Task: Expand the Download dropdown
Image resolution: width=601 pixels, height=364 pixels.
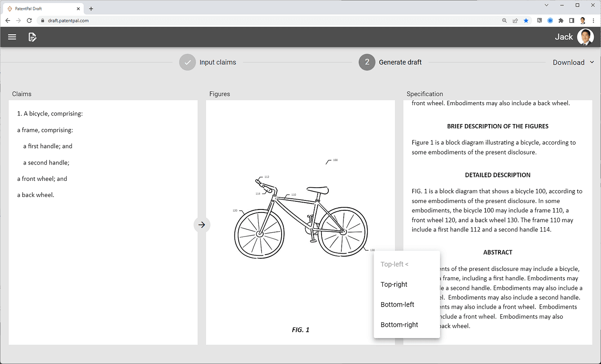Action: 574,62
